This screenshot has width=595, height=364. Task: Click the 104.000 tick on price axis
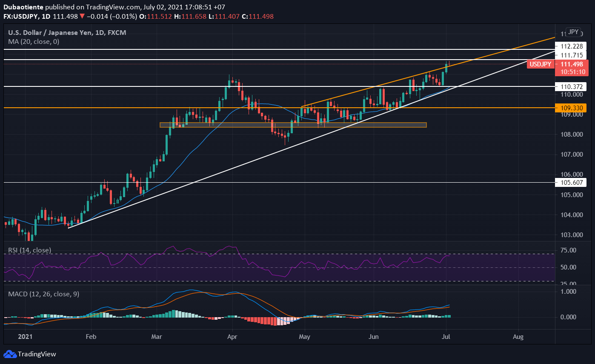tap(571, 215)
